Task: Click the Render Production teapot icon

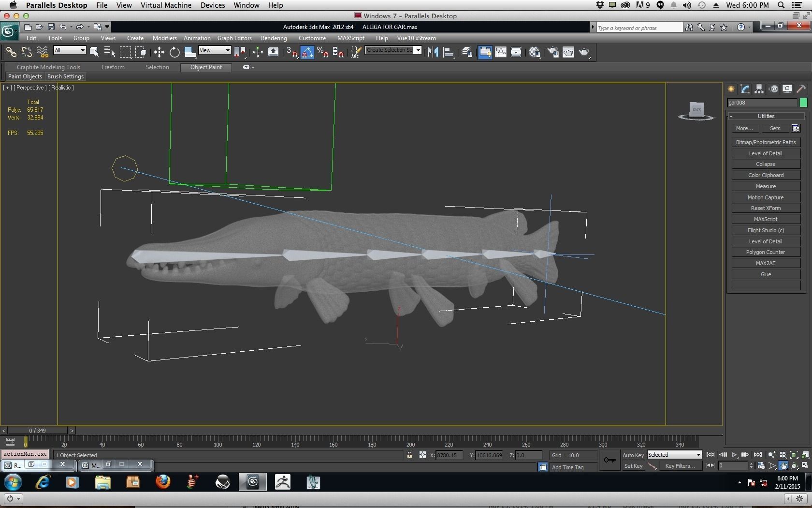Action: (584, 52)
